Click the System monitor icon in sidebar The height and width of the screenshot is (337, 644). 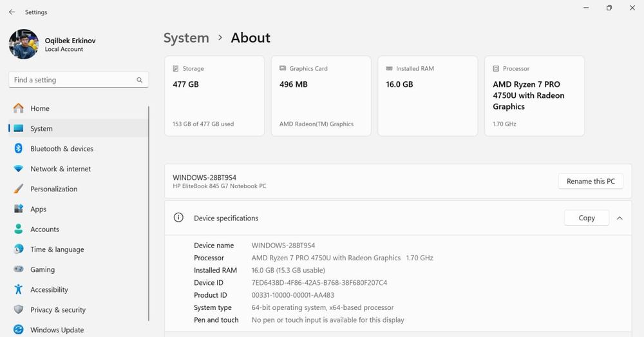19,128
